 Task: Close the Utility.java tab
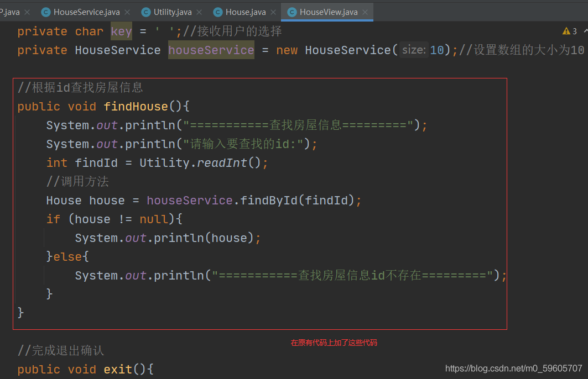pyautogui.click(x=199, y=12)
